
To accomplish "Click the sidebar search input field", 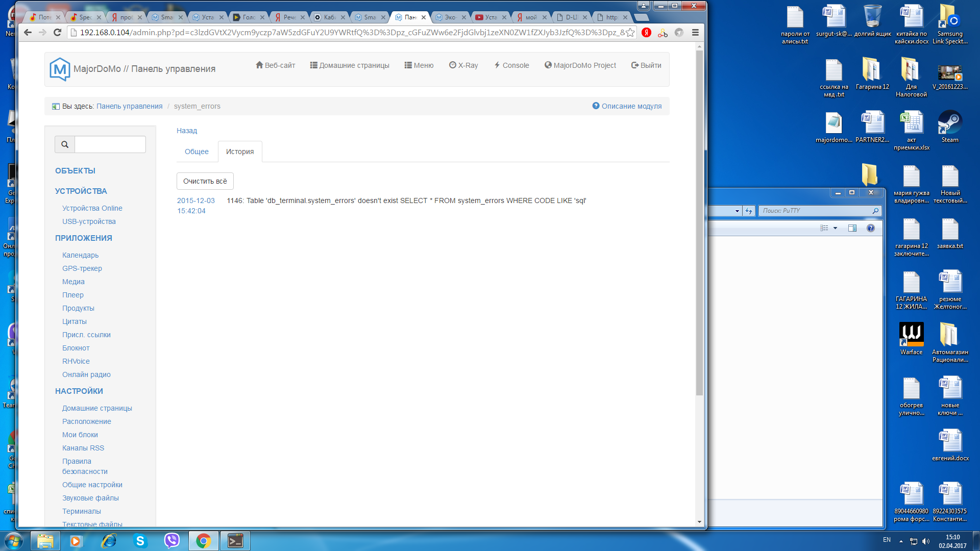I will coord(110,144).
